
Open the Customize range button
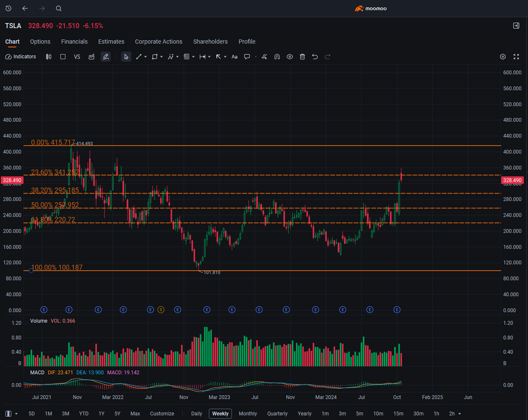pos(162,414)
